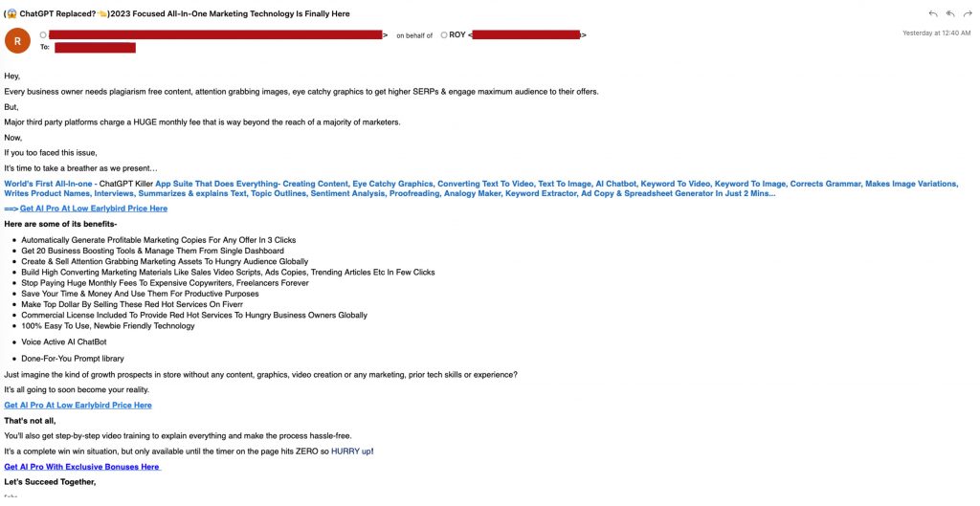980x506 pixels.
Task: Click the redacted recipient in the To field
Action: [95, 47]
